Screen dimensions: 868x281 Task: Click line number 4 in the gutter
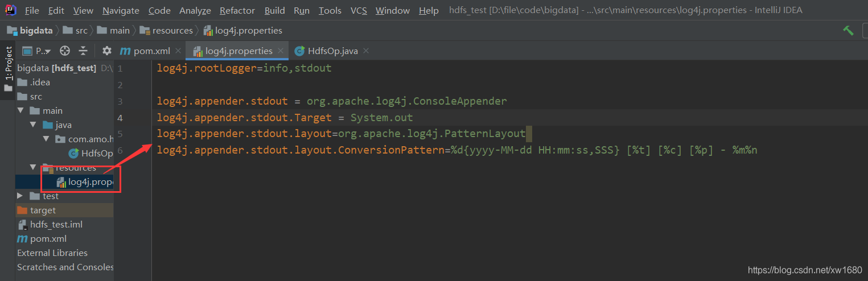(120, 118)
